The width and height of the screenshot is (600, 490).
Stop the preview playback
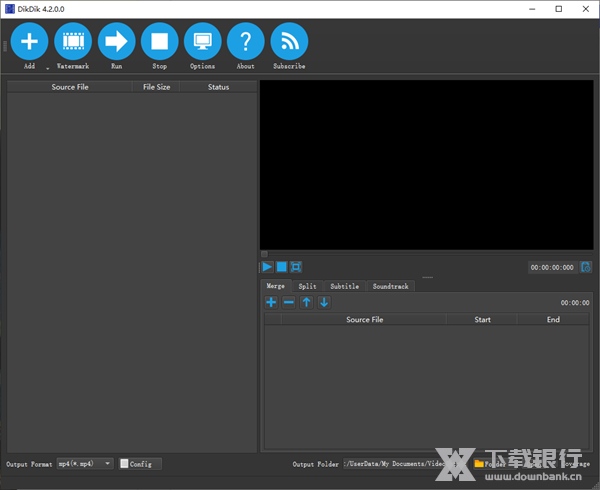(x=281, y=267)
